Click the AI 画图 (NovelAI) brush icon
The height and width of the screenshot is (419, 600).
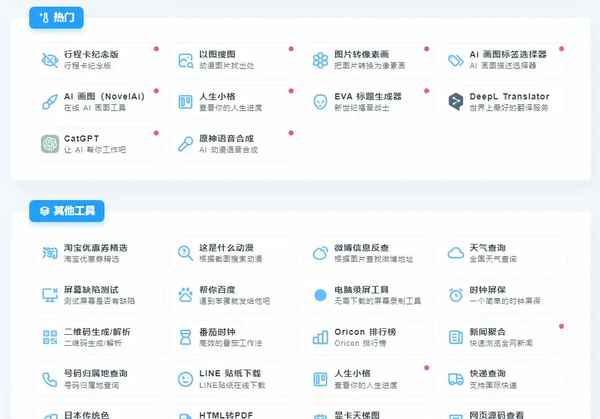click(50, 102)
